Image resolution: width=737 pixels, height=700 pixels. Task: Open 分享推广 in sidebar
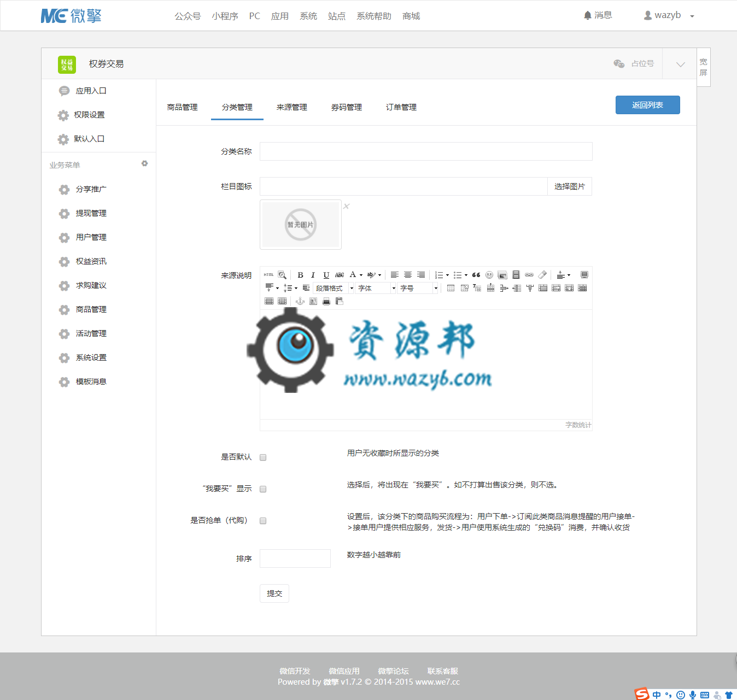(x=91, y=189)
